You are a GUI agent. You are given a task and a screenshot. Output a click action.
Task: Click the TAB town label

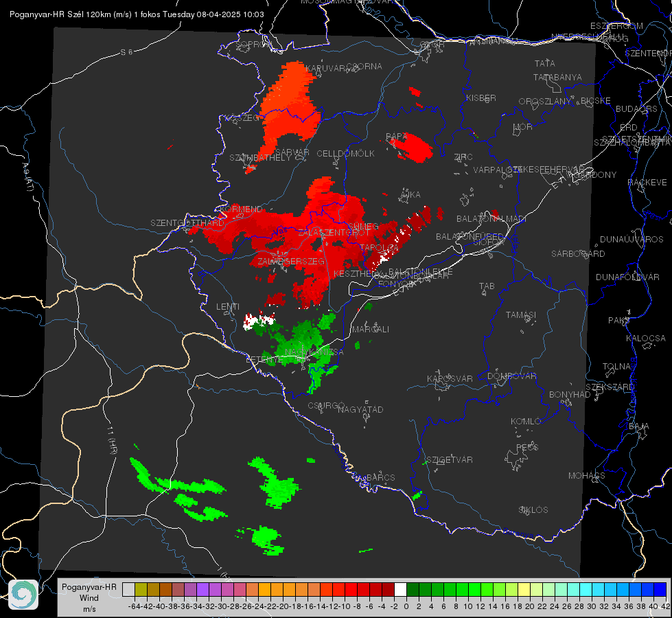[x=487, y=286]
